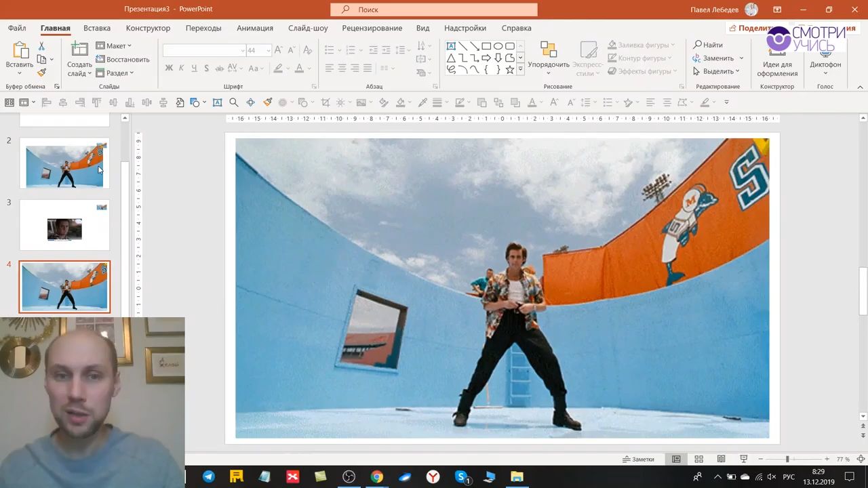Open the font size 44 dropdown
Image resolution: width=868 pixels, height=488 pixels.
click(x=269, y=51)
